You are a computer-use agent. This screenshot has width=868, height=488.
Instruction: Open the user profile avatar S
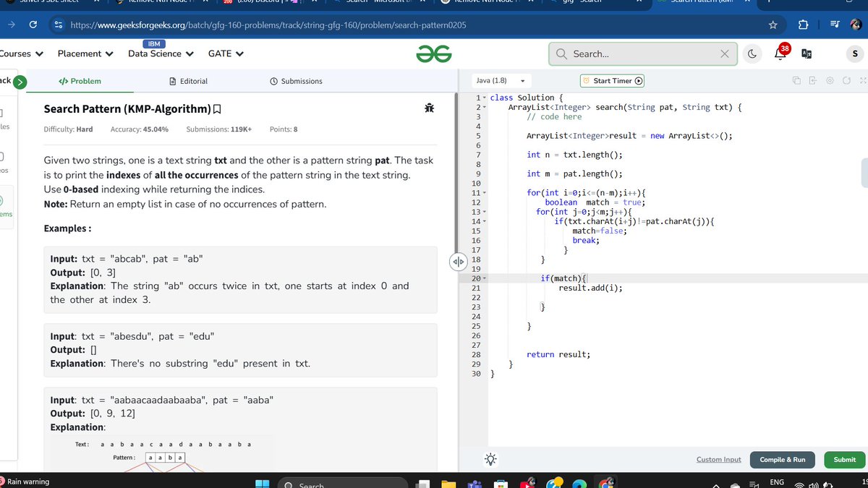point(855,53)
